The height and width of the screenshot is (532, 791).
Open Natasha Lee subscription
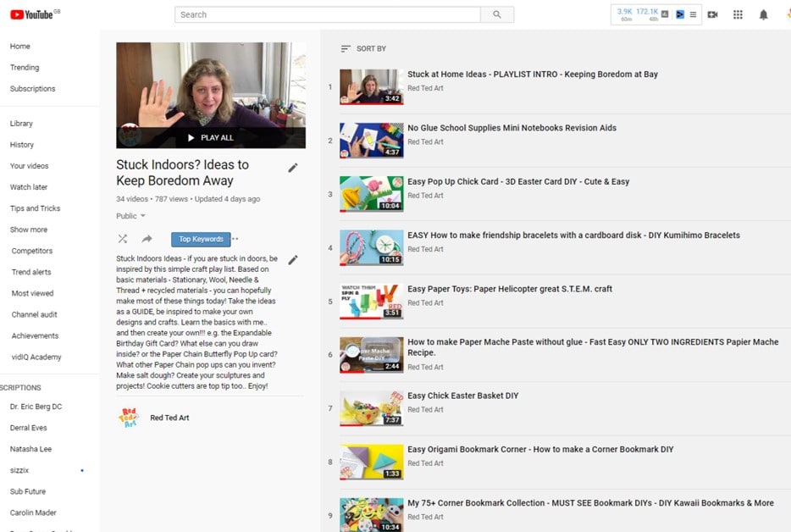(x=30, y=449)
